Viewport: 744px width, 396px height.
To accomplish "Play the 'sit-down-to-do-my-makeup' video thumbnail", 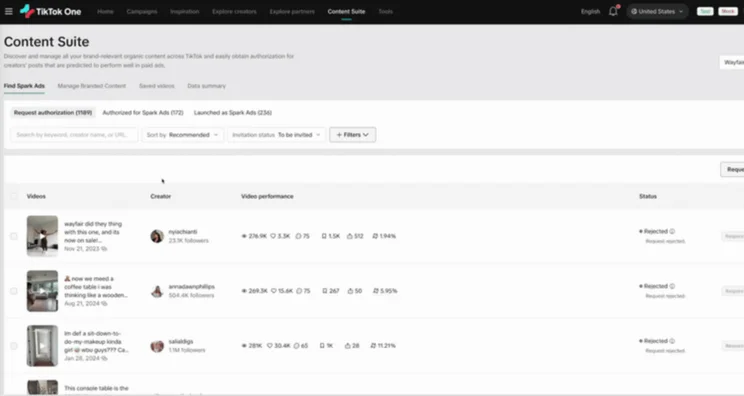I will [42, 346].
